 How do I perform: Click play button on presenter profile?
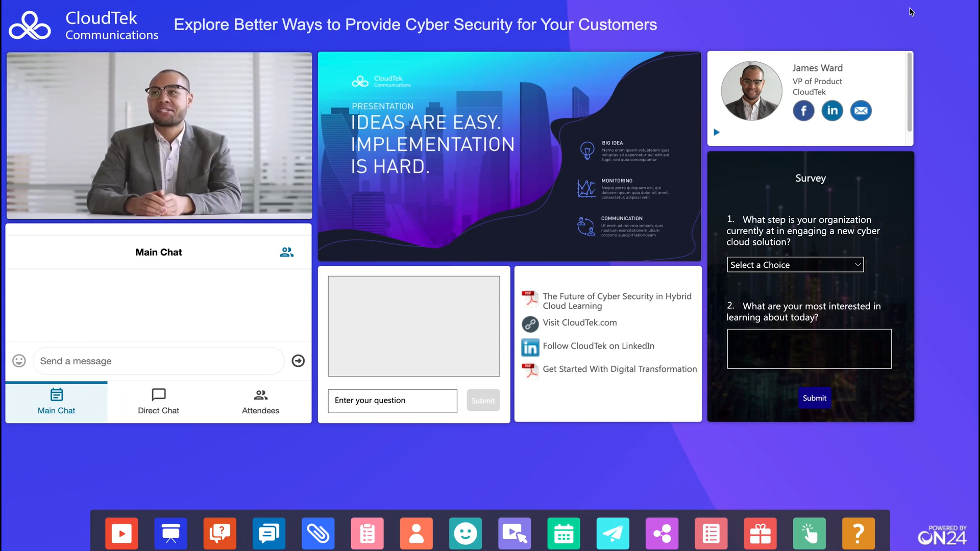[716, 133]
